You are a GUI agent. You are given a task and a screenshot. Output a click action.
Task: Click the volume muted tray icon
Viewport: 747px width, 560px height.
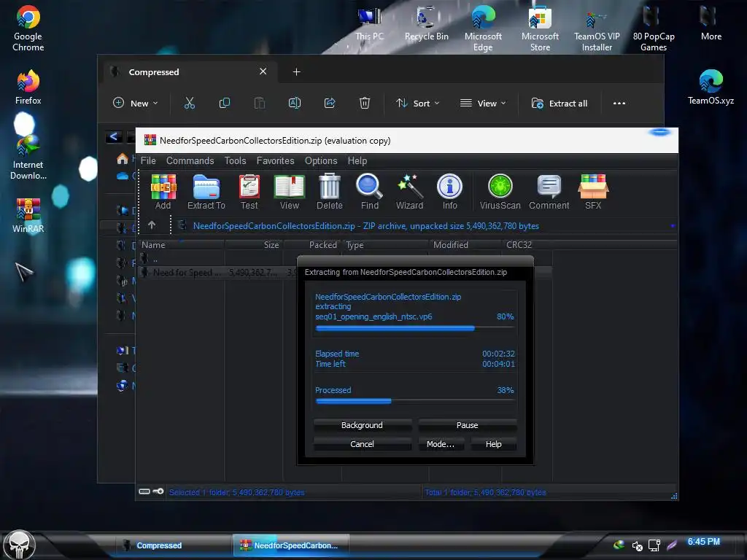click(637, 545)
